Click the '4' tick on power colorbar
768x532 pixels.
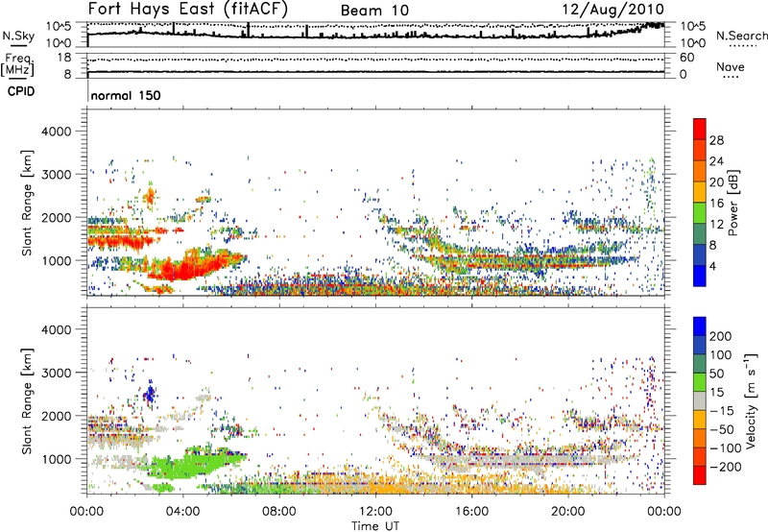(712, 266)
